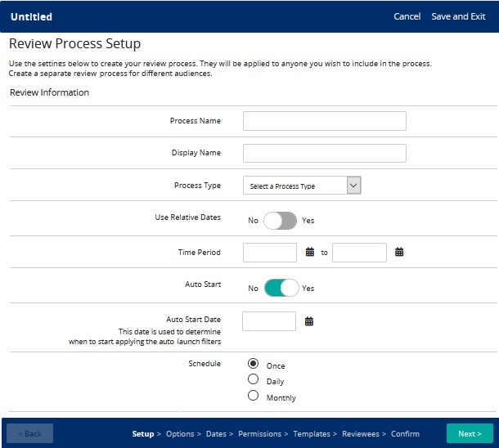
Task: Go to the Options step
Action: (180, 434)
